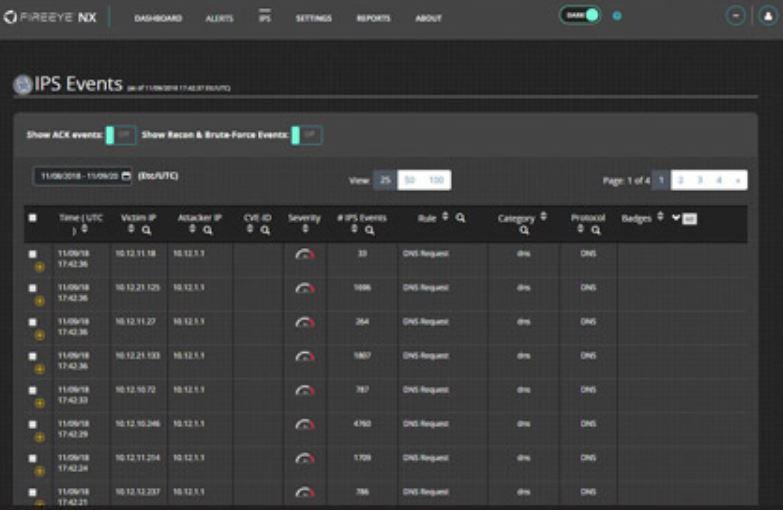Screen dimensions: 783x510
Task: Sort by # IPS Events column
Action: [x=354, y=229]
